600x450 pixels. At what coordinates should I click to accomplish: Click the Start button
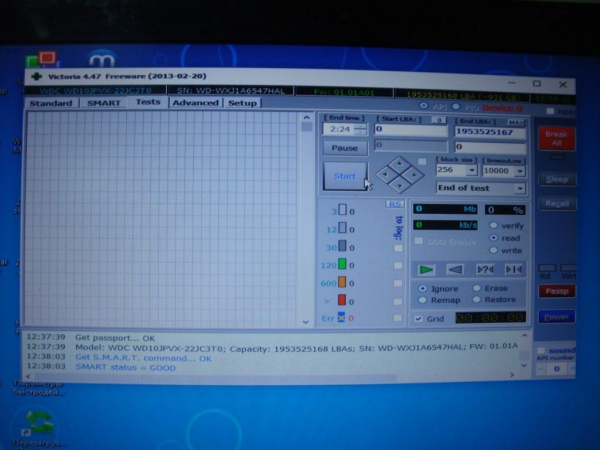(x=345, y=176)
